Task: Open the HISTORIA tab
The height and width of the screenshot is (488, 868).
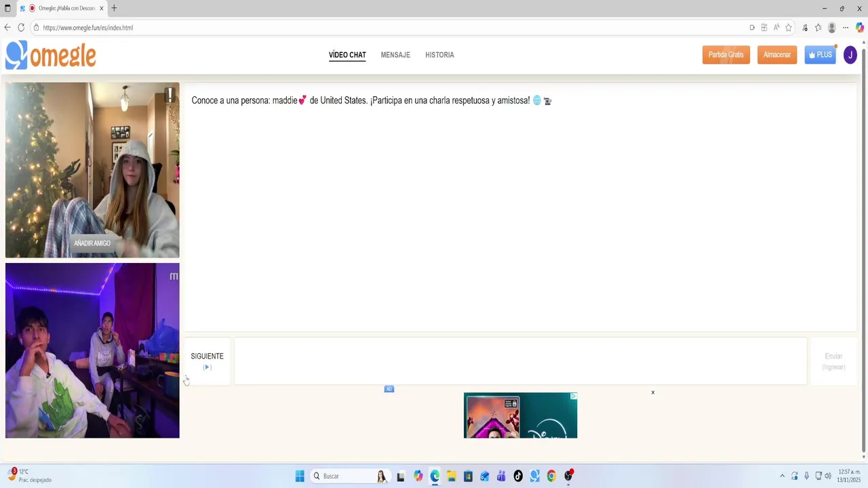Action: 439,55
